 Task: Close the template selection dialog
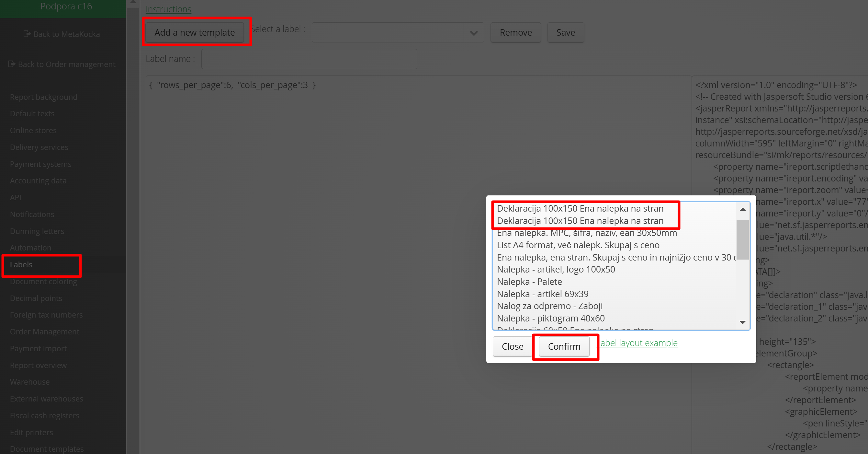(x=512, y=346)
